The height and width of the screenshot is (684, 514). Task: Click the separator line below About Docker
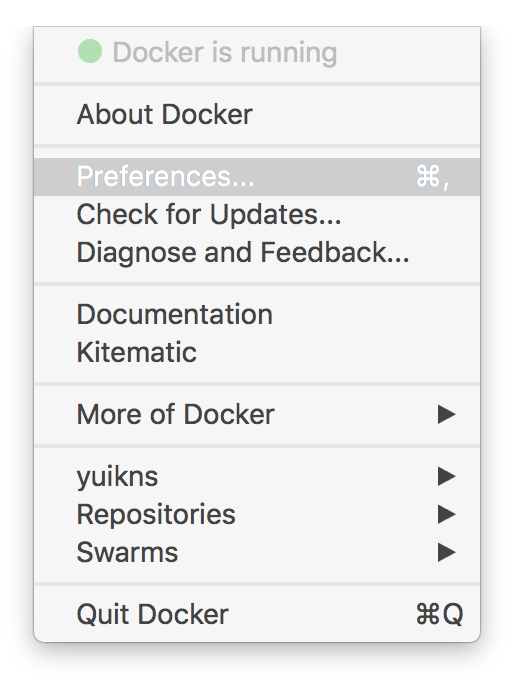coord(257,146)
